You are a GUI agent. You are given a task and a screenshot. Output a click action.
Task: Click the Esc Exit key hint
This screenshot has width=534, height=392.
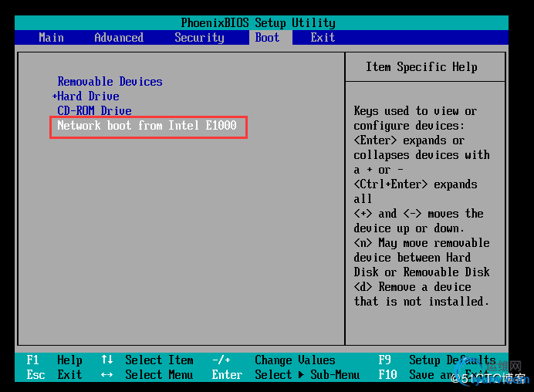54,374
